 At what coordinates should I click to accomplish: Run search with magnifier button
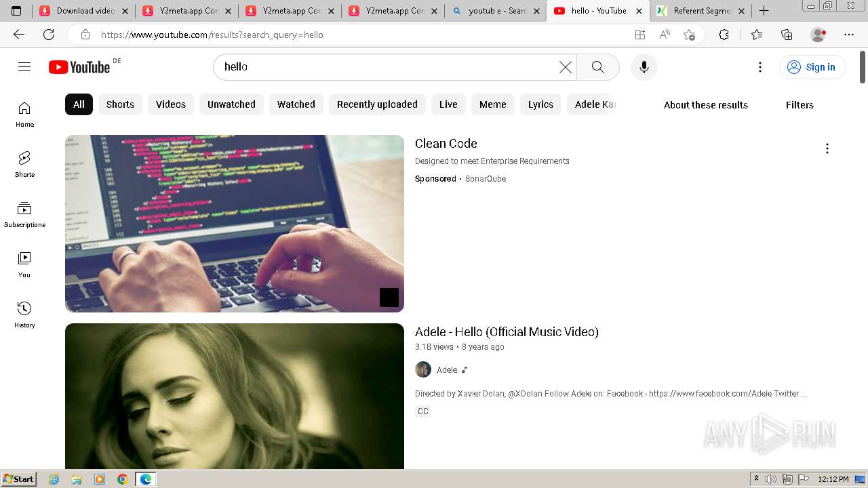click(597, 66)
